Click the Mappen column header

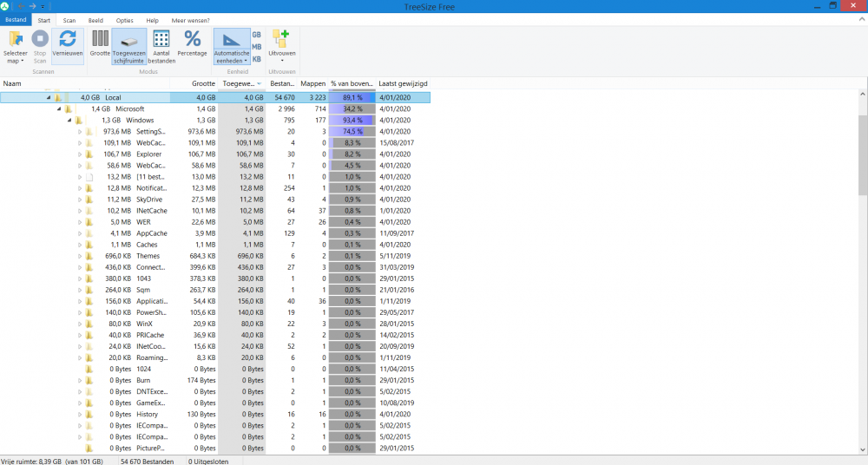click(312, 83)
